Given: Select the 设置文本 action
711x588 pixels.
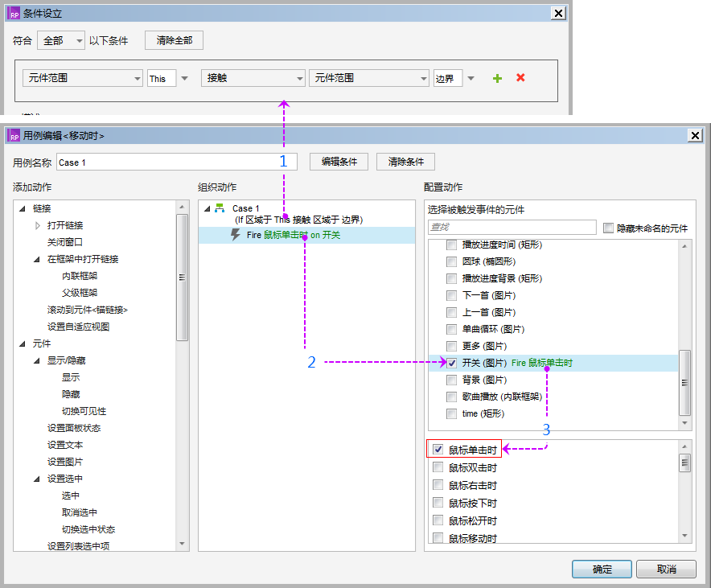Looking at the screenshot, I should click(65, 445).
